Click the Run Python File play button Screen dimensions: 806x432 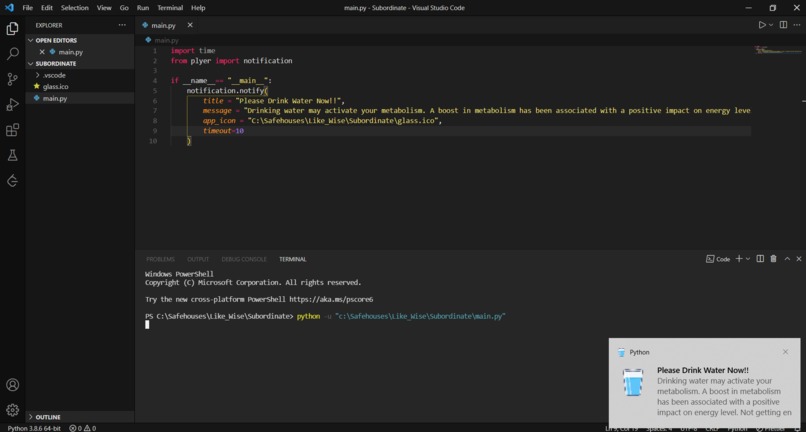pos(762,25)
